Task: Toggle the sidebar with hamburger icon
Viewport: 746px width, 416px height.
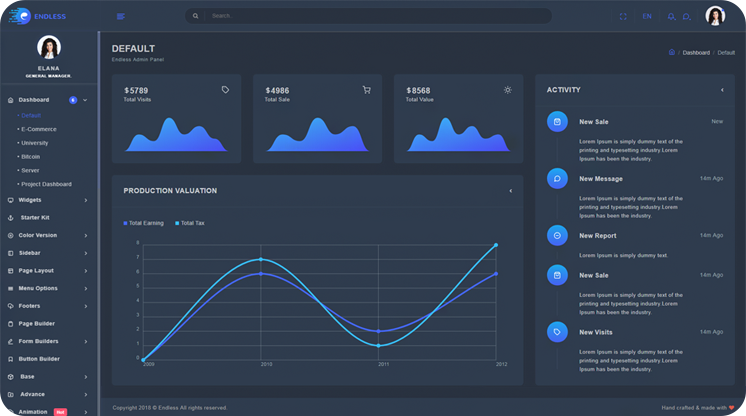Action: [121, 16]
